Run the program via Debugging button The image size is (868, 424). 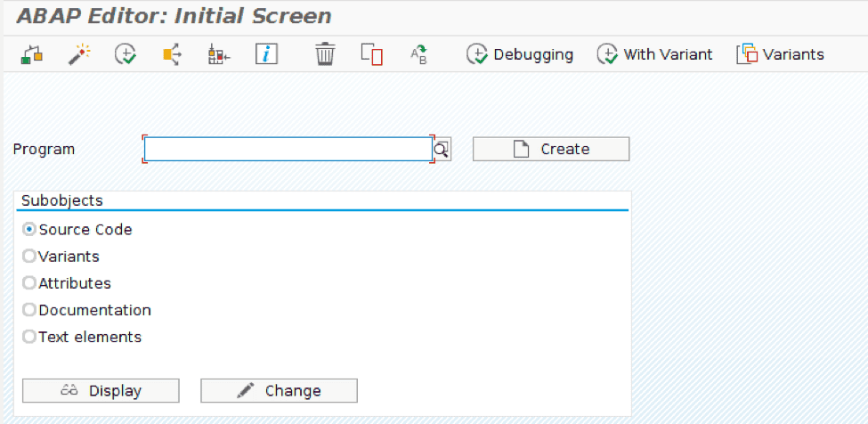coord(521,54)
